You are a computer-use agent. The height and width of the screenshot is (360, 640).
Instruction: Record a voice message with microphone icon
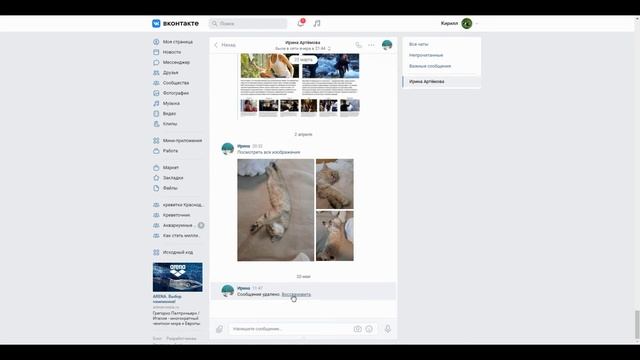coord(388,329)
